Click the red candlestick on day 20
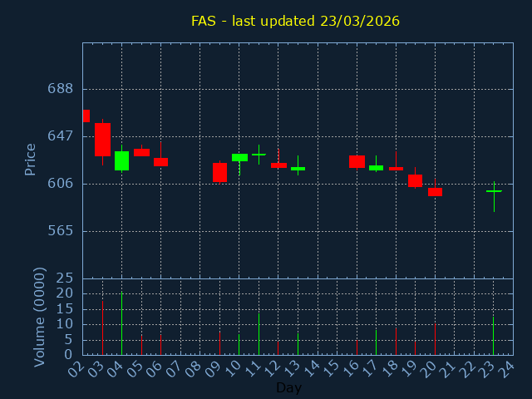 click(x=435, y=192)
